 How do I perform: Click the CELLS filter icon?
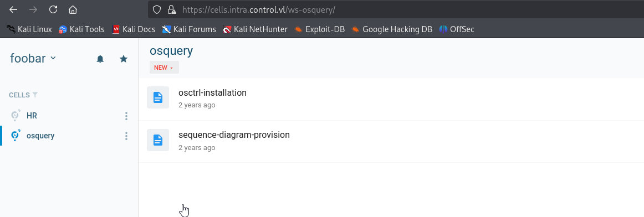pyautogui.click(x=35, y=95)
